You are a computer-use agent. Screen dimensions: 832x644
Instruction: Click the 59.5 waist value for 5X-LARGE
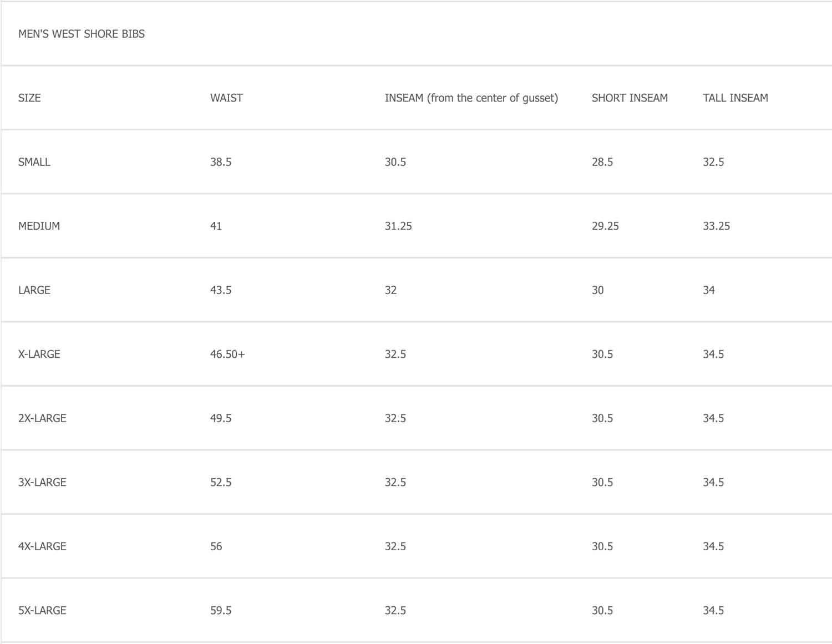[221, 611]
